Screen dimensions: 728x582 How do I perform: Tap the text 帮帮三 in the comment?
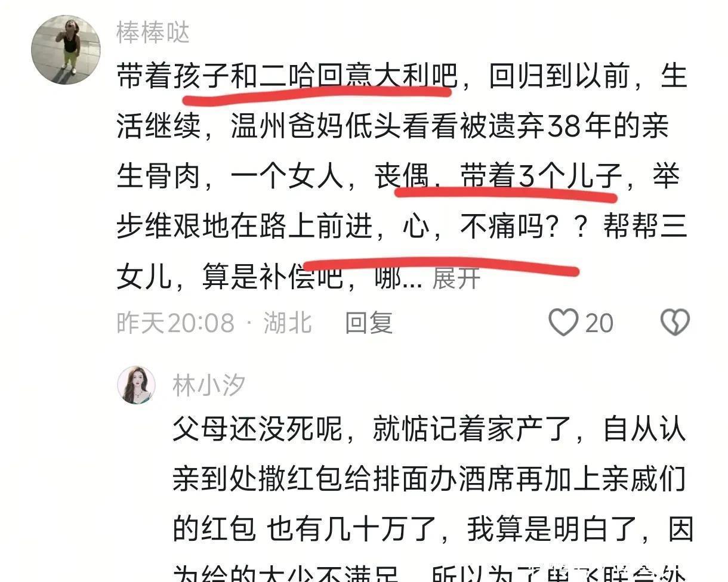(x=645, y=227)
